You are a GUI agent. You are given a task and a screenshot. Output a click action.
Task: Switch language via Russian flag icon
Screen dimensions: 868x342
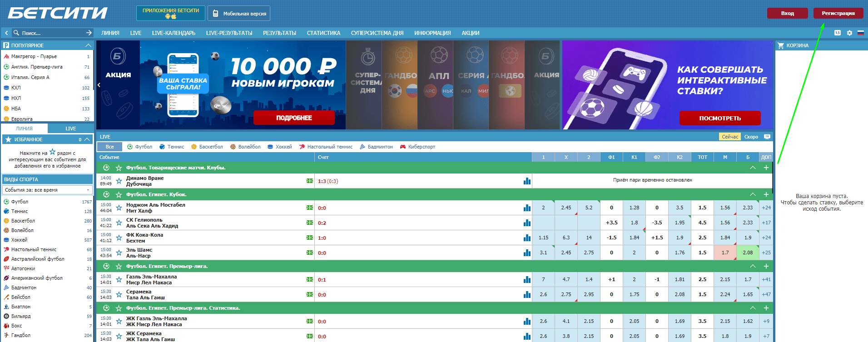(860, 33)
